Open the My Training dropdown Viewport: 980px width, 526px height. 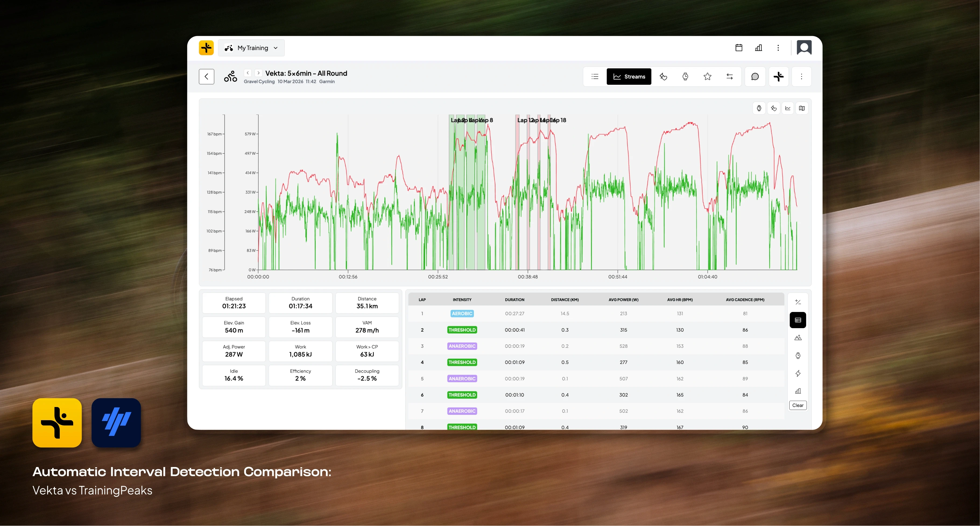point(251,48)
